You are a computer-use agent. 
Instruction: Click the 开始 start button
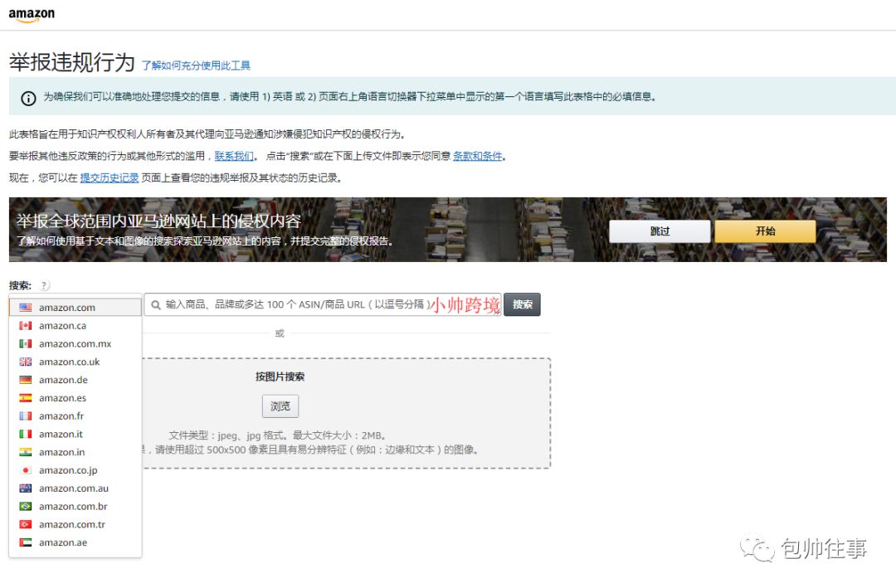[765, 231]
